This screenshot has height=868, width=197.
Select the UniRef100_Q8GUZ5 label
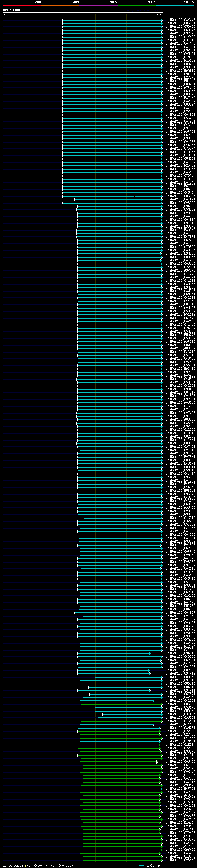pyautogui.click(x=180, y=196)
